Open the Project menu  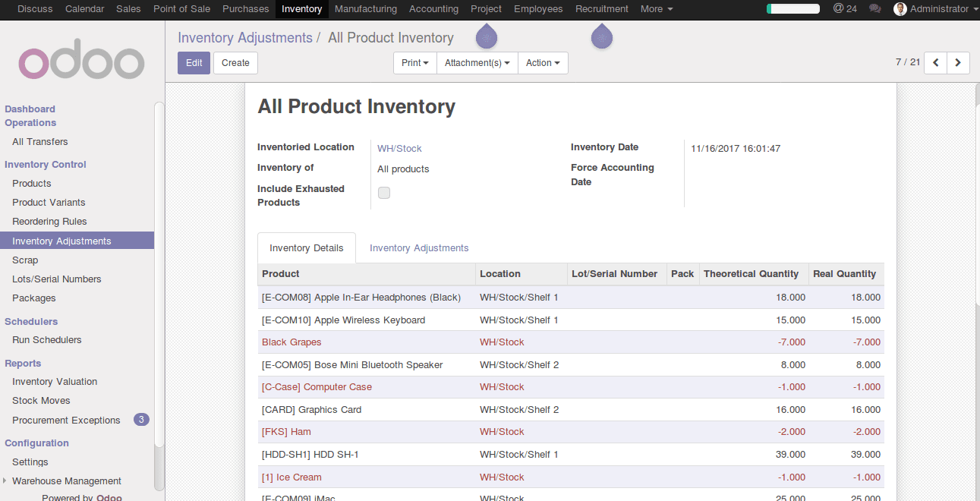[486, 9]
